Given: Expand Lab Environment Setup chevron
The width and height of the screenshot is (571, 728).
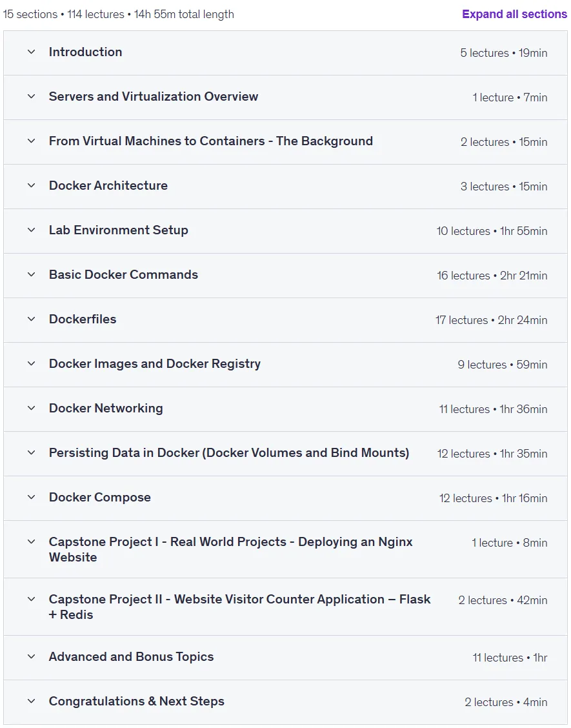Looking at the screenshot, I should pos(31,230).
